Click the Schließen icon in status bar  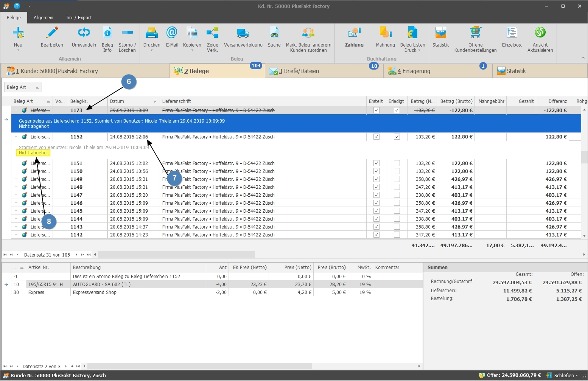[549, 375]
